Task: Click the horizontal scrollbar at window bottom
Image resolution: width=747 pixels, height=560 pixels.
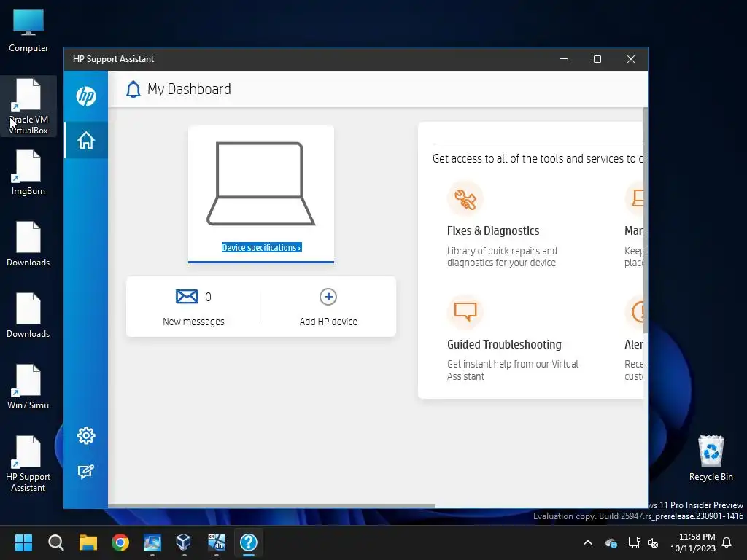Action: pos(271,506)
